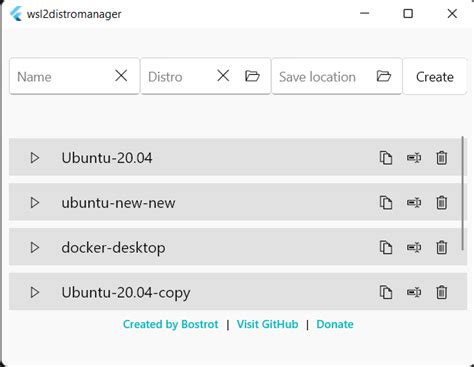Start ubuntu-new-new with its play icon
The image size is (474, 367).
35,203
